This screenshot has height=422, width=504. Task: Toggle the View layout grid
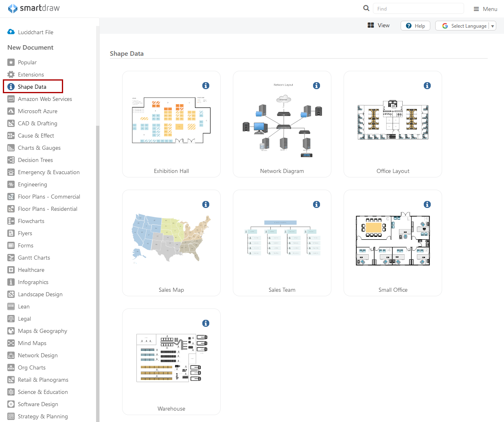[378, 25]
